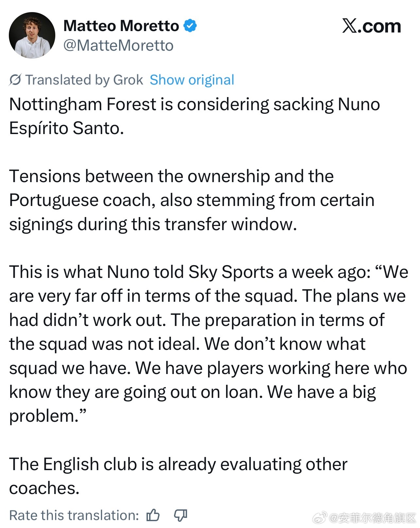
Task: Click the blue verified badge icon
Action: (190, 26)
